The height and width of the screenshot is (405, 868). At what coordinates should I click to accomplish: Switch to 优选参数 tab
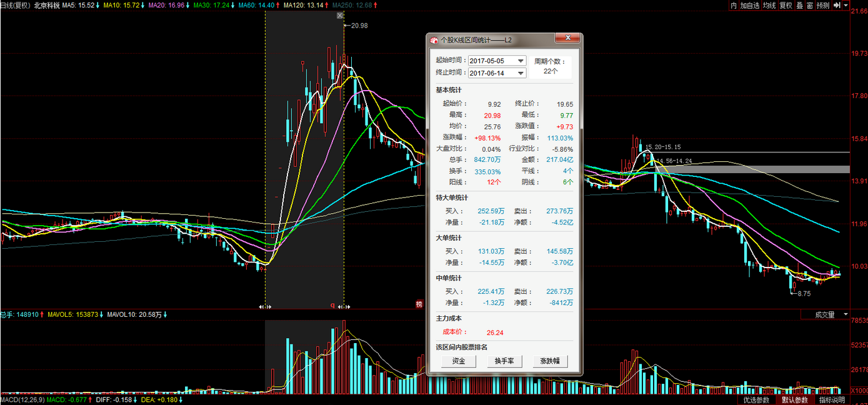757,400
